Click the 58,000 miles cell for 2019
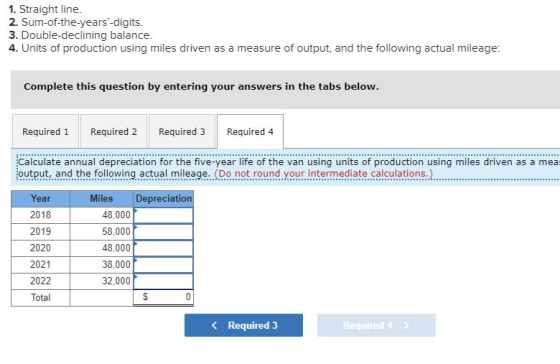The width and height of the screenshot is (560, 364). pyautogui.click(x=102, y=231)
